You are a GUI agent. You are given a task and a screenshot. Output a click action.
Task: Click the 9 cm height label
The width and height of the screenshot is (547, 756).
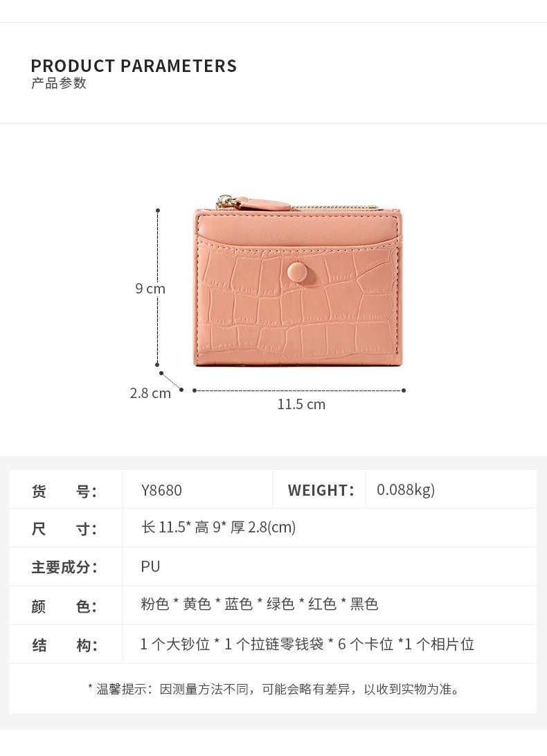[x=150, y=289]
